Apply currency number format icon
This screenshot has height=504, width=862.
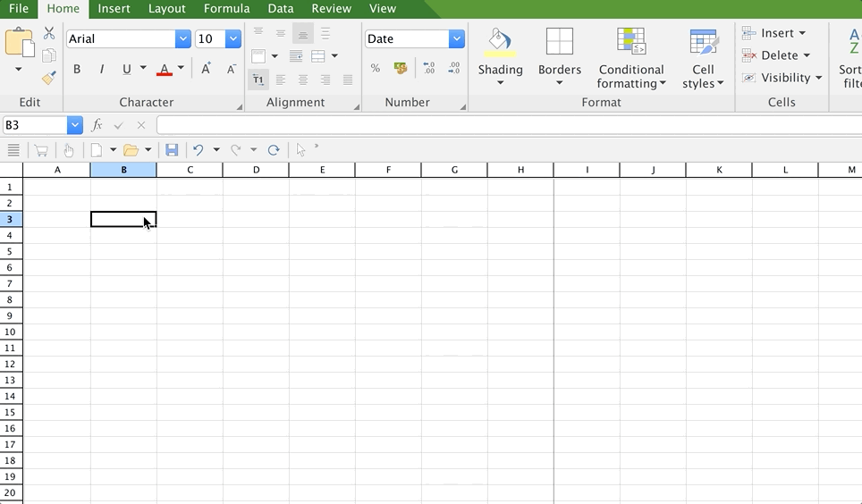tap(400, 69)
